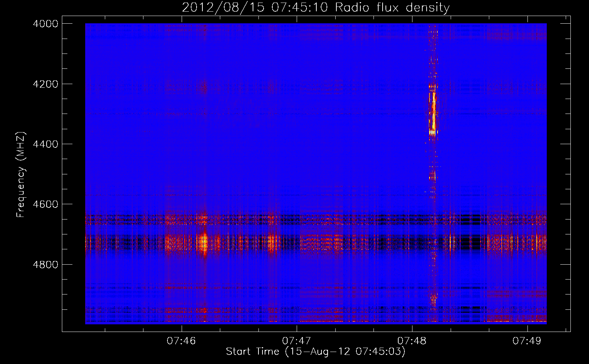Click the 07:49 time tick label
Screen dimensions: 589x364
(527, 341)
